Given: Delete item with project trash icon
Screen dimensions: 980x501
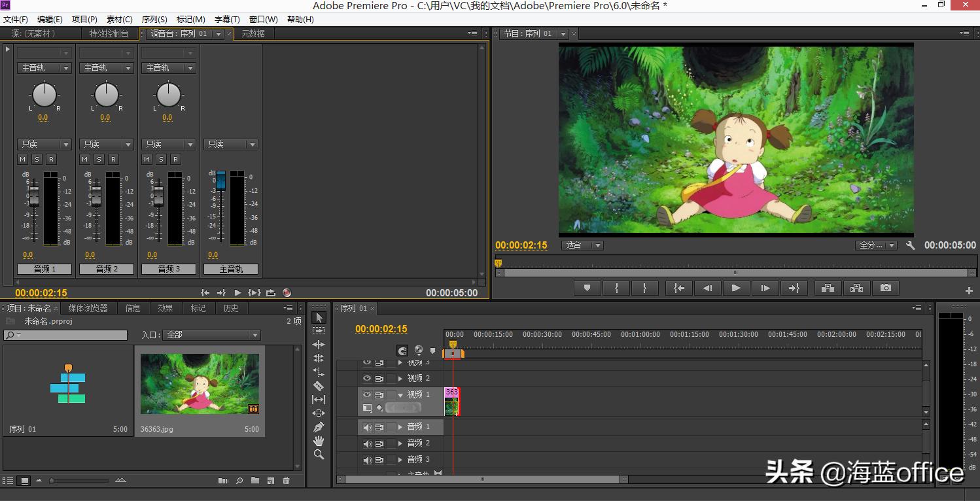Looking at the screenshot, I should coord(286,481).
